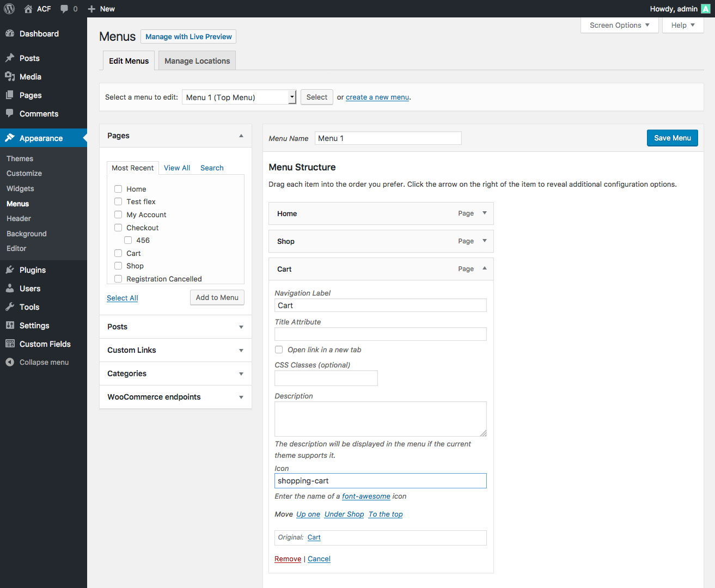This screenshot has height=588, width=715.
Task: Switch to the Manage Locations tab
Action: click(197, 60)
